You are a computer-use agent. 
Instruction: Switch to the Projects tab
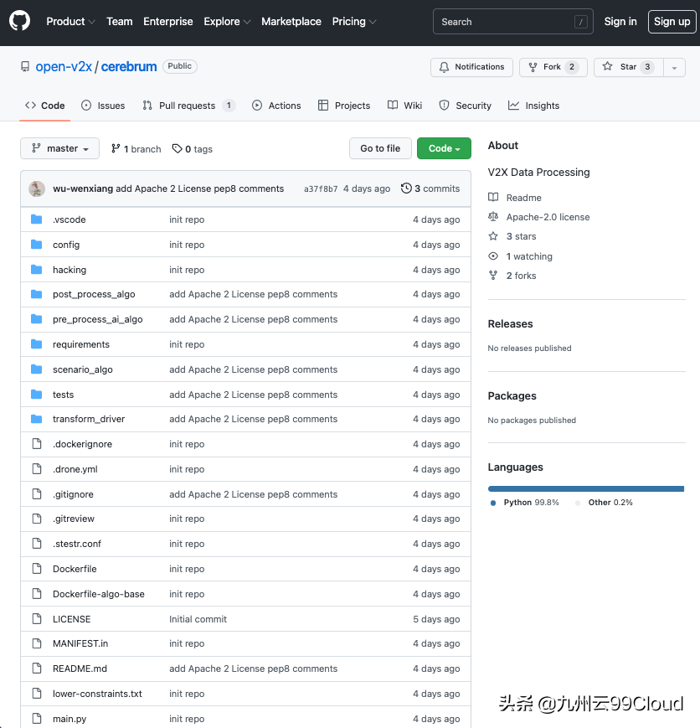point(344,106)
